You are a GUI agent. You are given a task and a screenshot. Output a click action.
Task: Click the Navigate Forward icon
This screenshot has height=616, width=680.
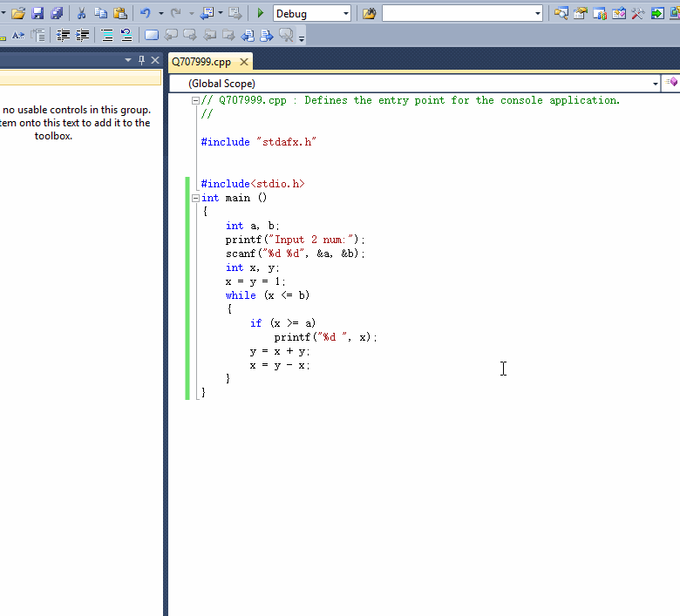(235, 13)
